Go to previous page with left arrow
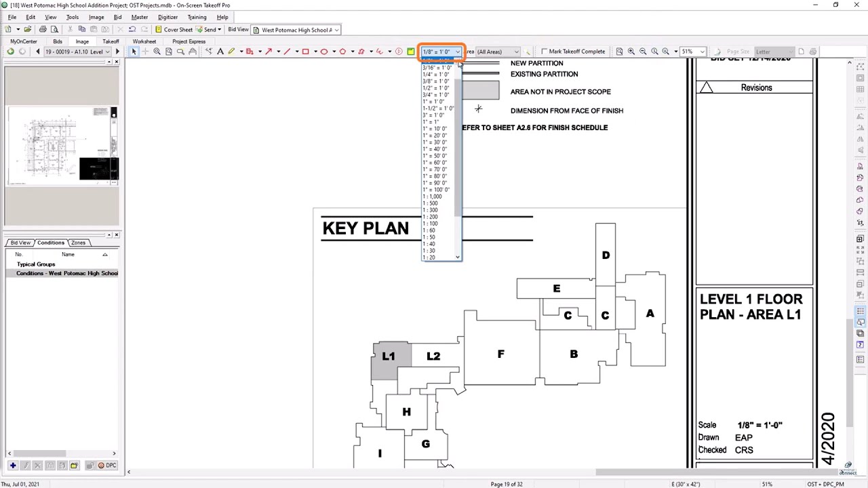 pyautogui.click(x=38, y=52)
